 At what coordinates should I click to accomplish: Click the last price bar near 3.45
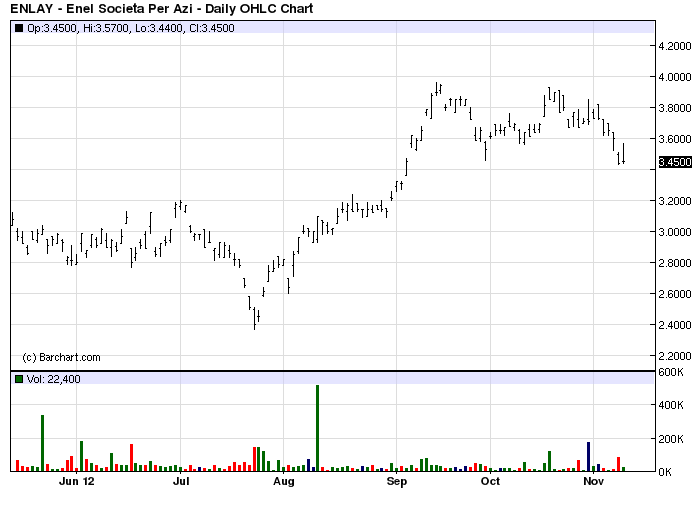pyautogui.click(x=623, y=154)
